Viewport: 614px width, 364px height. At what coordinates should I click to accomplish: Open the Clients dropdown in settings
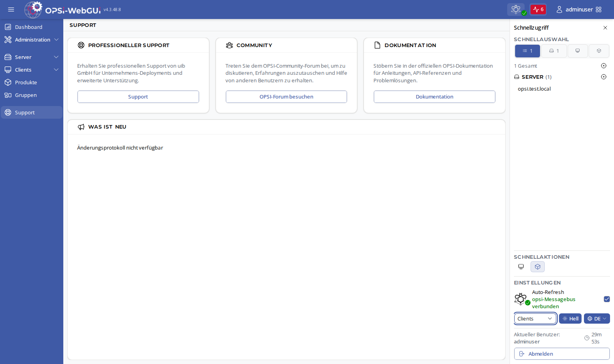point(535,318)
